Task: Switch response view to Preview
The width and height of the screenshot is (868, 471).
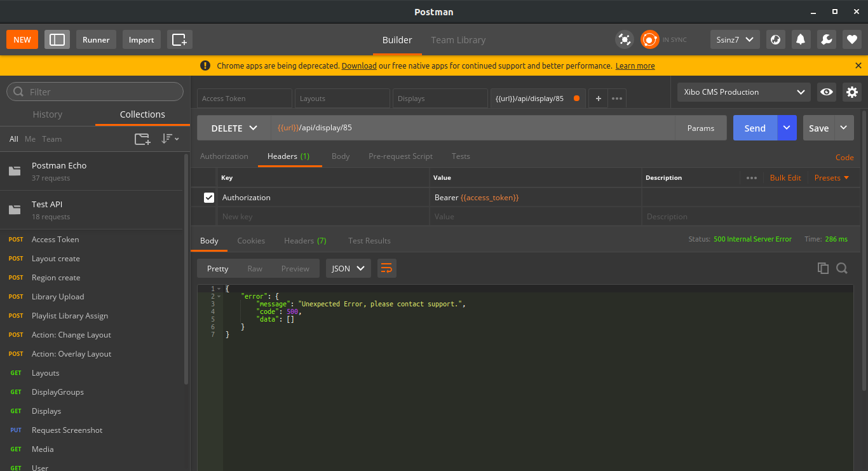Action: (295, 268)
